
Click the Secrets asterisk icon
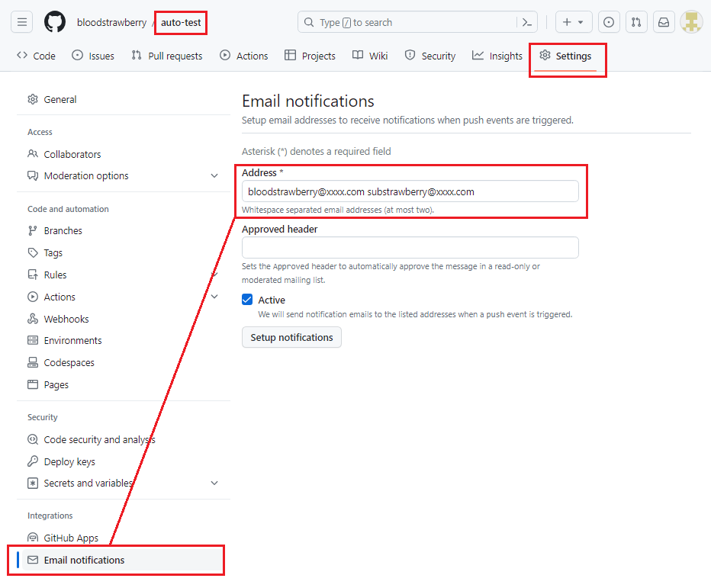coord(33,484)
